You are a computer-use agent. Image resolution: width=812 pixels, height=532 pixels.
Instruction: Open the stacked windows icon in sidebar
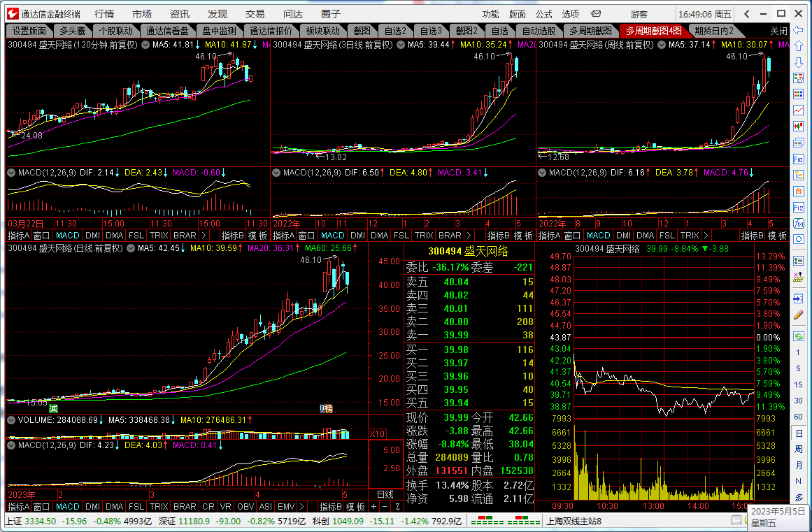(x=799, y=143)
